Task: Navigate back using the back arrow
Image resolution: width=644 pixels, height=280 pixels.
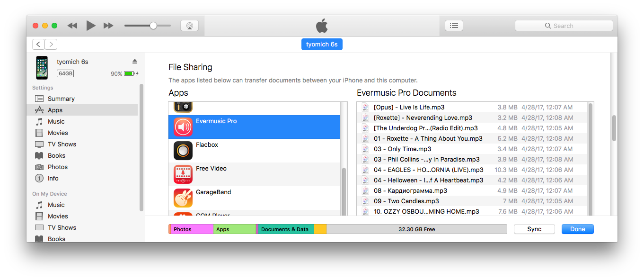Action: tap(38, 44)
